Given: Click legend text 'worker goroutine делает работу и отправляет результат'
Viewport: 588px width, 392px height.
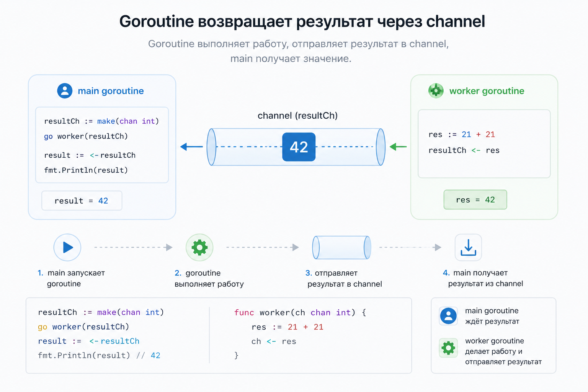Looking at the screenshot, I should pos(503,351).
